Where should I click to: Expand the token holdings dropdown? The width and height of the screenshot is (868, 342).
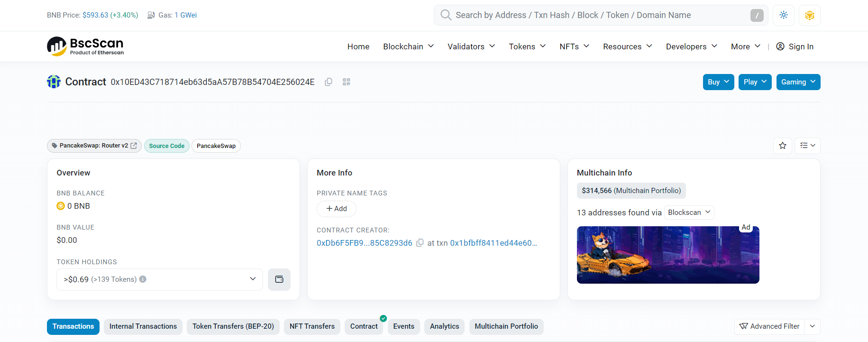160,279
